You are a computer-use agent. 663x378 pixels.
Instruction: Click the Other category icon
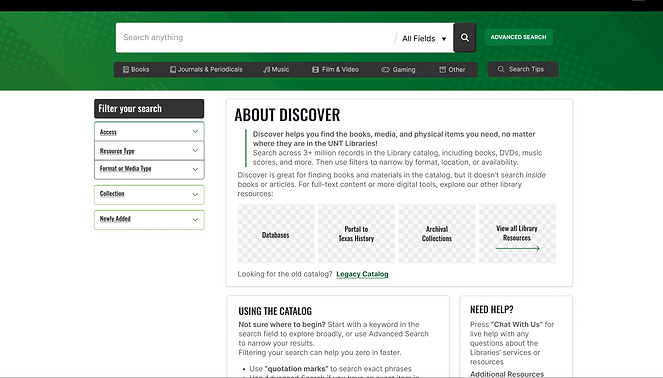pyautogui.click(x=442, y=69)
